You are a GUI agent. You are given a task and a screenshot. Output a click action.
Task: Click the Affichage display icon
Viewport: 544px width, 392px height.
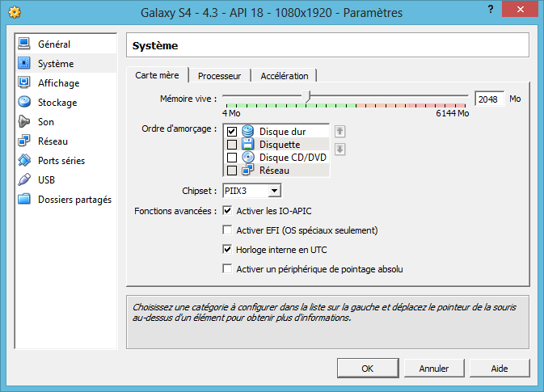point(24,82)
